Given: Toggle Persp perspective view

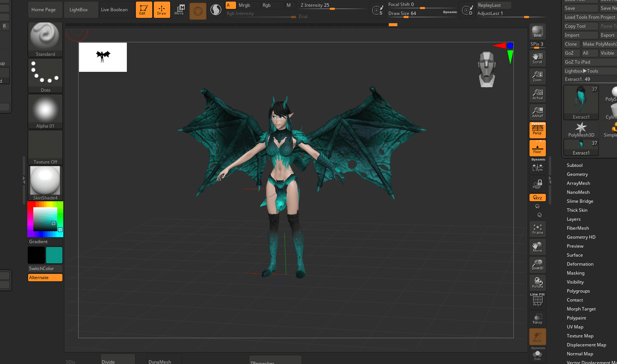Looking at the screenshot, I should (538, 130).
